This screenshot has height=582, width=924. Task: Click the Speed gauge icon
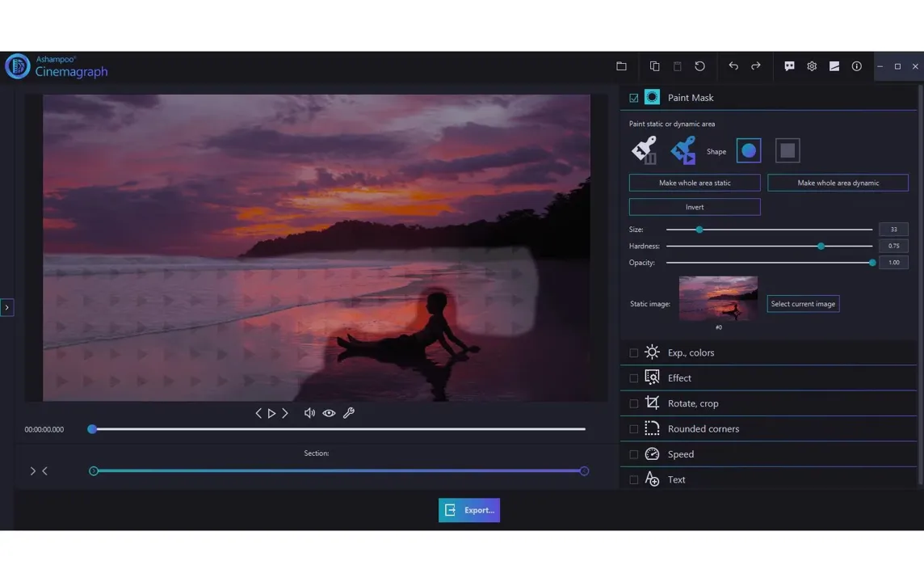coord(652,453)
